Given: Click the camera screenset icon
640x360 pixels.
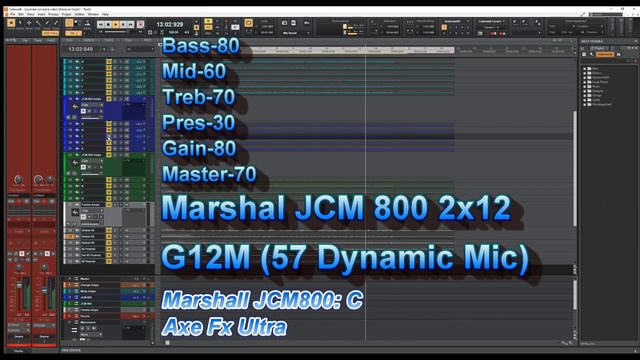Looking at the screenshot, I should tap(284, 23).
